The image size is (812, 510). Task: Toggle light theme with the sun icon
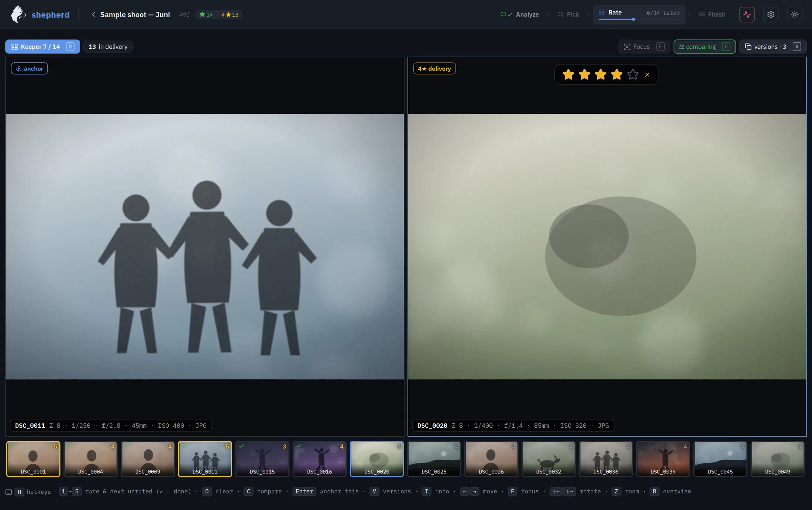click(x=795, y=15)
